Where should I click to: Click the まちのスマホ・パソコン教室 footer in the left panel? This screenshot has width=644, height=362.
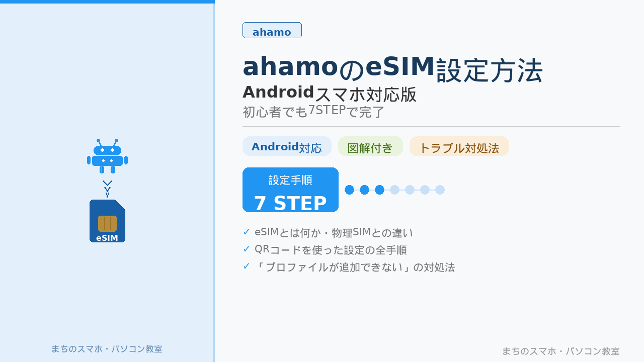(107, 349)
